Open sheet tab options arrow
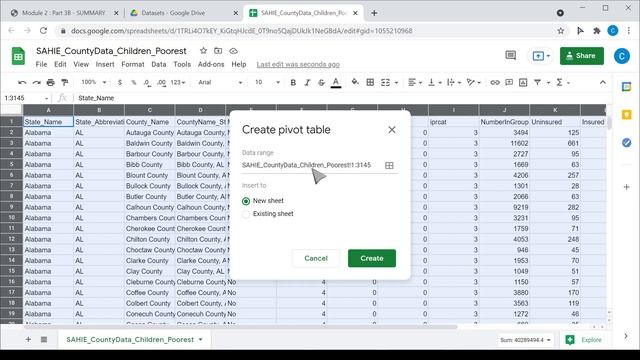Viewport: 640px width, 360px height. click(200, 340)
